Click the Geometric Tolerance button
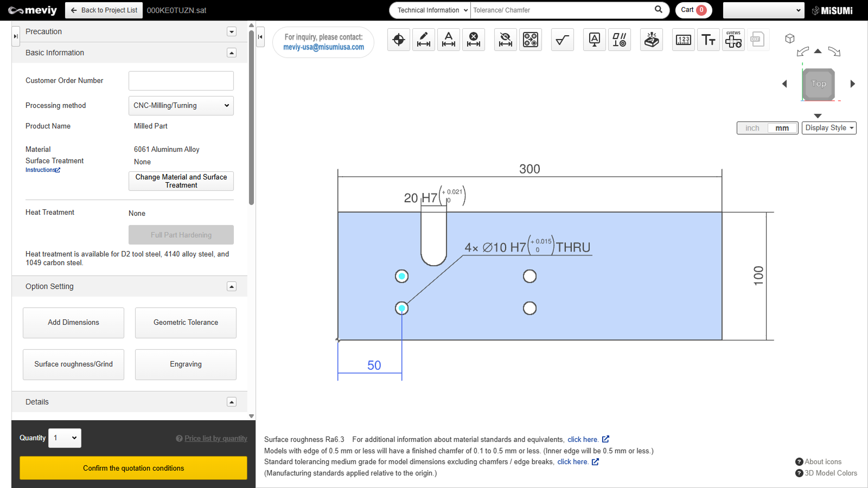The height and width of the screenshot is (488, 868). tap(186, 323)
